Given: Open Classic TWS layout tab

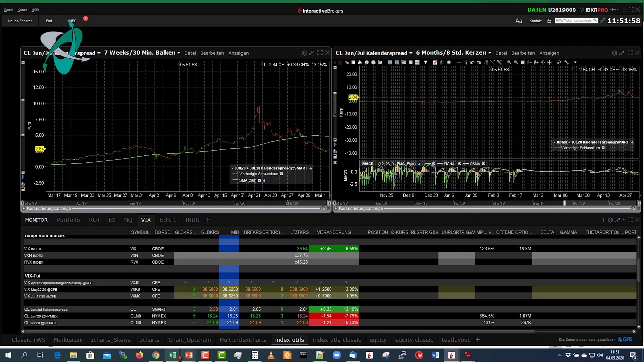Looking at the screenshot, I should coord(29,340).
